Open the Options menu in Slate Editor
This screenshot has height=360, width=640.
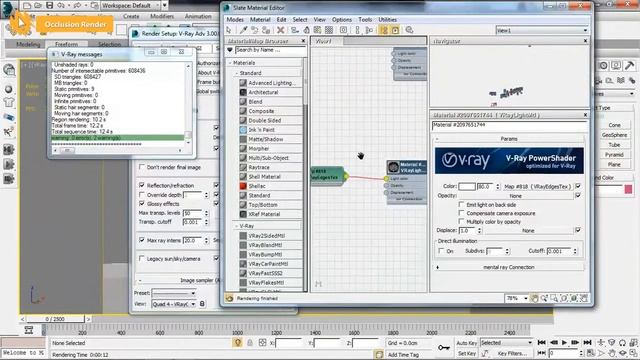(342, 20)
